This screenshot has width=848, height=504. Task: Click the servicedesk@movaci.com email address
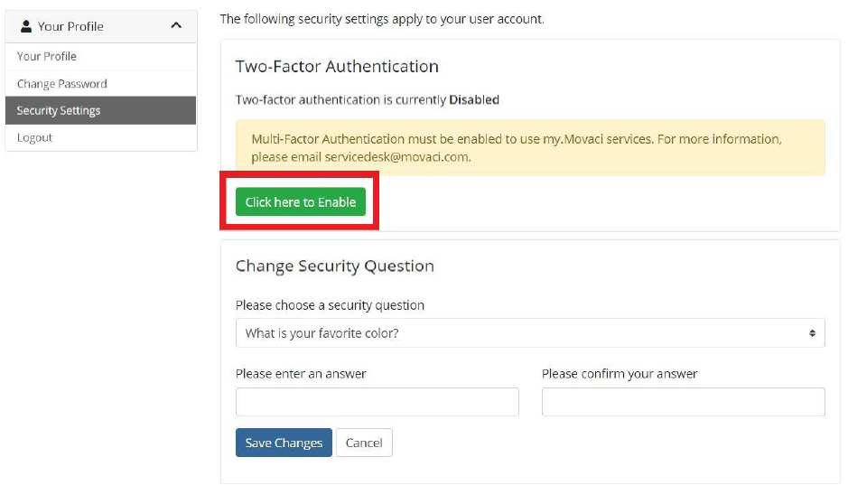click(x=398, y=156)
